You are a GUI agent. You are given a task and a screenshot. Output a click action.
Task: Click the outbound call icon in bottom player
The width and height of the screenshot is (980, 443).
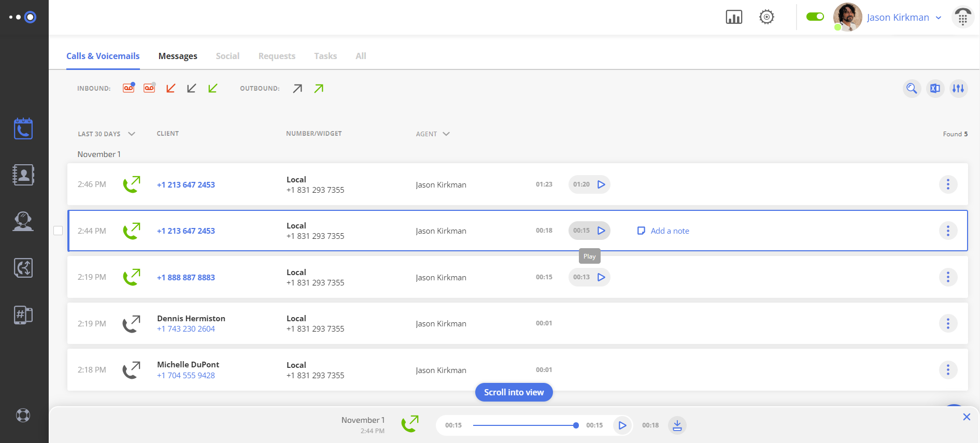[410, 424]
